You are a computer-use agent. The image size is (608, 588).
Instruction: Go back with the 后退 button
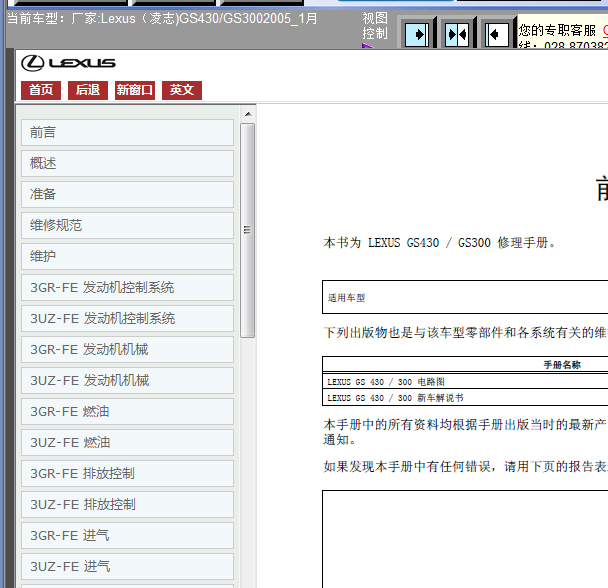[88, 90]
